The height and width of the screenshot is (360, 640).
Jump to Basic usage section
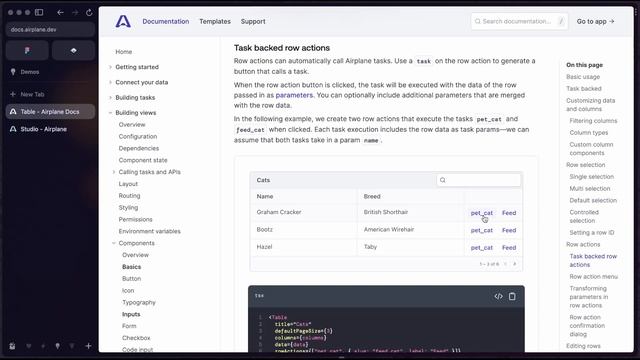click(583, 77)
